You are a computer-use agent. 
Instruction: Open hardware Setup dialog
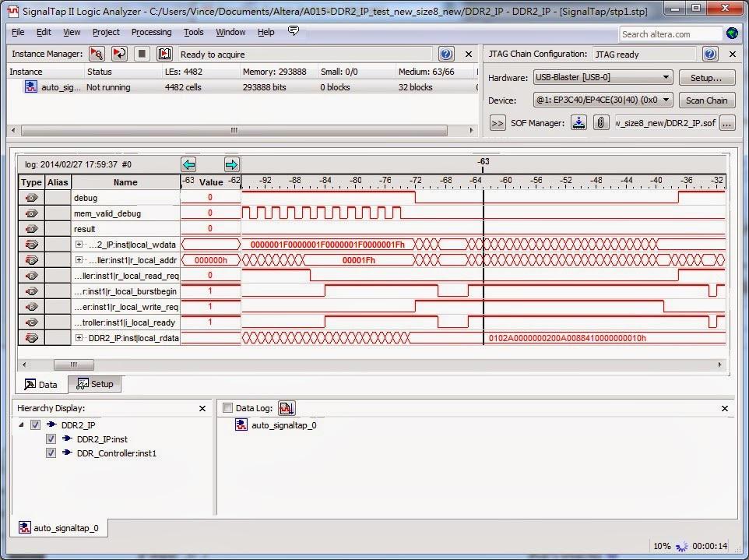pos(705,77)
